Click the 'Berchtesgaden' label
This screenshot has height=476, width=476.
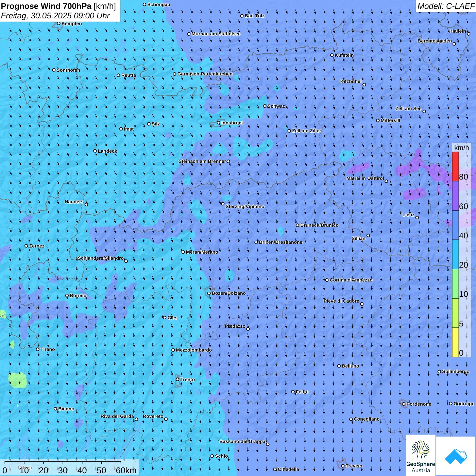(435, 41)
